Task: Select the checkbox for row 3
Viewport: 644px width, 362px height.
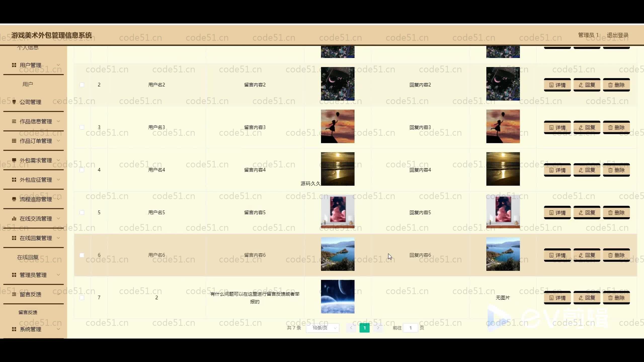Action: point(82,127)
